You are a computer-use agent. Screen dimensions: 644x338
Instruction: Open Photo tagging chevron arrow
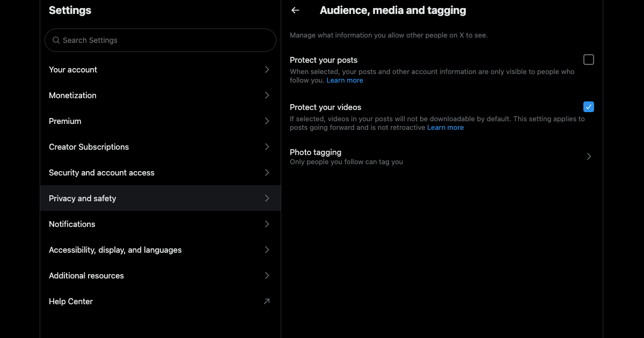coord(589,157)
